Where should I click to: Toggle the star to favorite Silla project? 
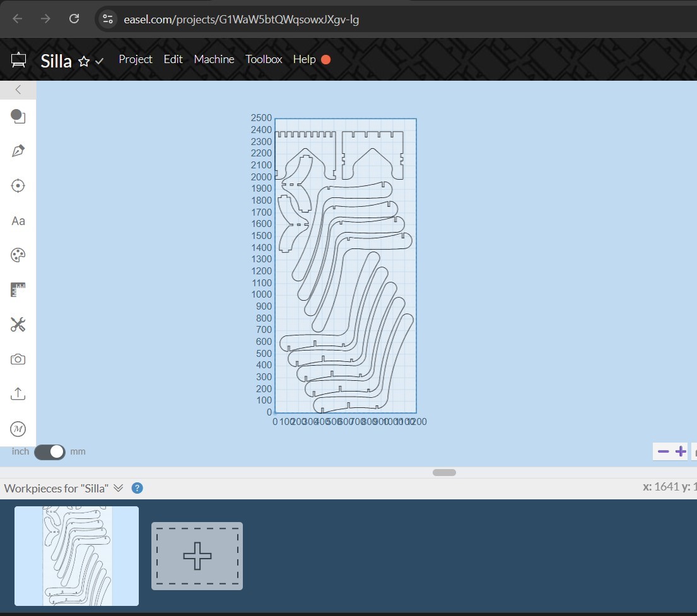pyautogui.click(x=83, y=61)
